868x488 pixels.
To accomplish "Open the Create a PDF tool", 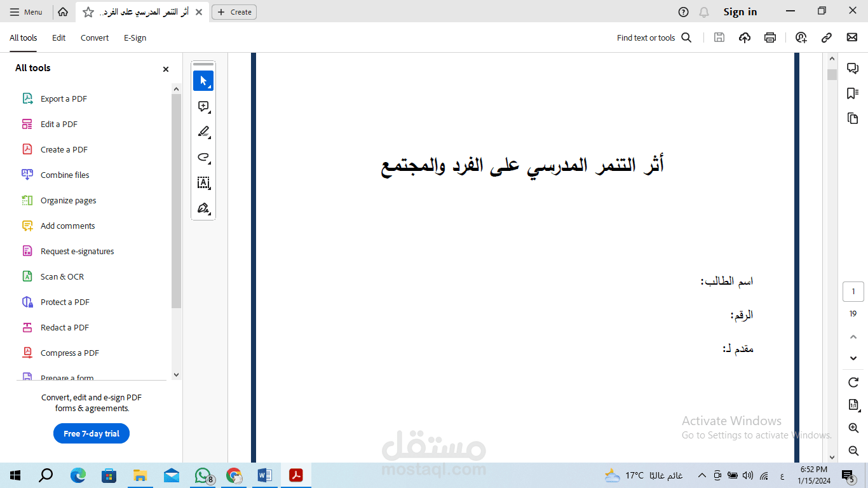I will click(x=64, y=149).
